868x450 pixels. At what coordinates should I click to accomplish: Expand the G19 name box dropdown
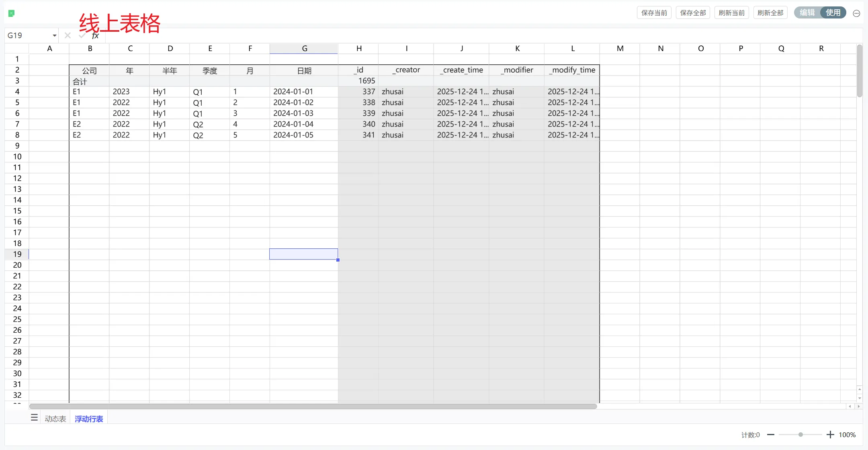[x=54, y=35]
